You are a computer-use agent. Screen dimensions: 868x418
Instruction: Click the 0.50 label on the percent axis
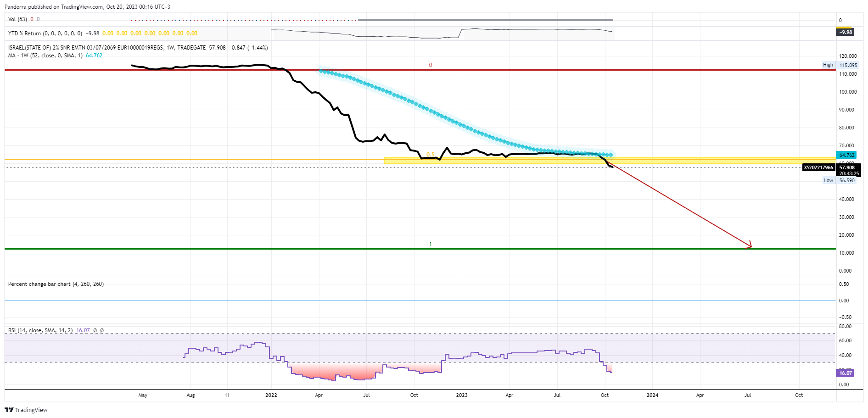844,284
